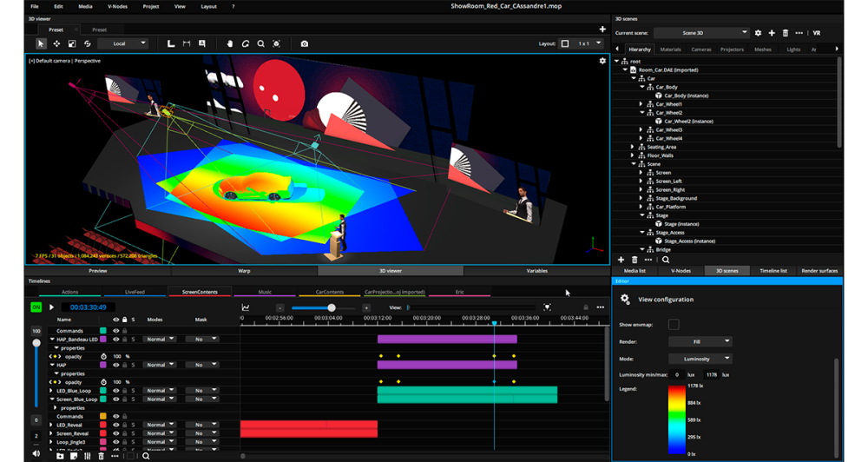868x462 pixels.
Task: Open the Variables view button
Action: pyautogui.click(x=537, y=271)
